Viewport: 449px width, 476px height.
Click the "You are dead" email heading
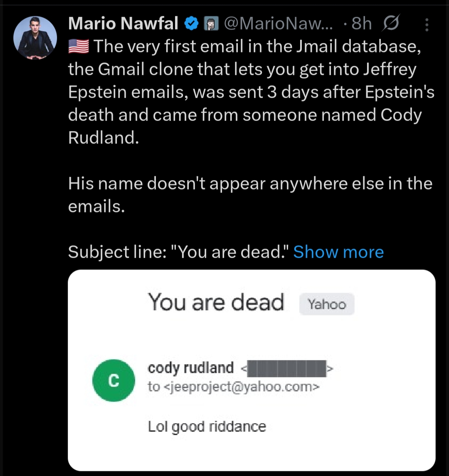[x=216, y=302]
